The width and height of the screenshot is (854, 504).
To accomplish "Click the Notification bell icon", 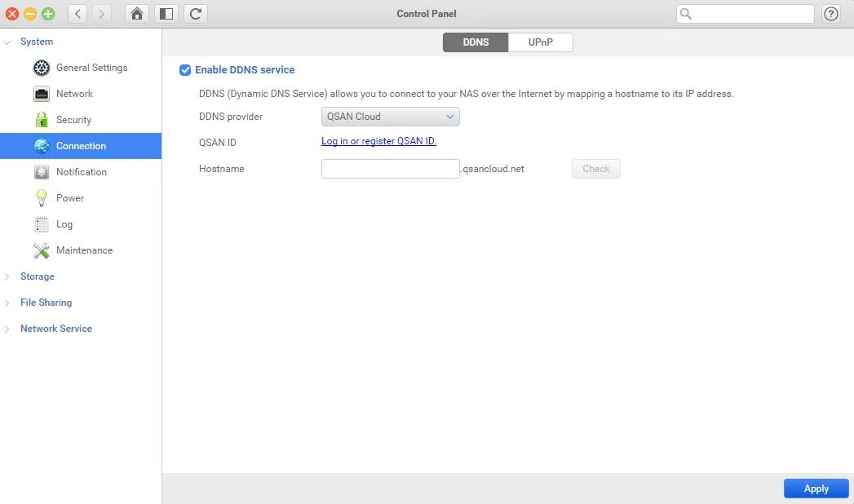I will 42,172.
